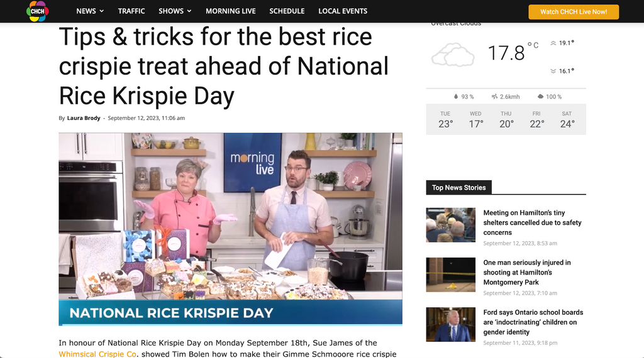Open the TRAFFIC page
Image resolution: width=644 pixels, height=358 pixels.
(x=131, y=11)
